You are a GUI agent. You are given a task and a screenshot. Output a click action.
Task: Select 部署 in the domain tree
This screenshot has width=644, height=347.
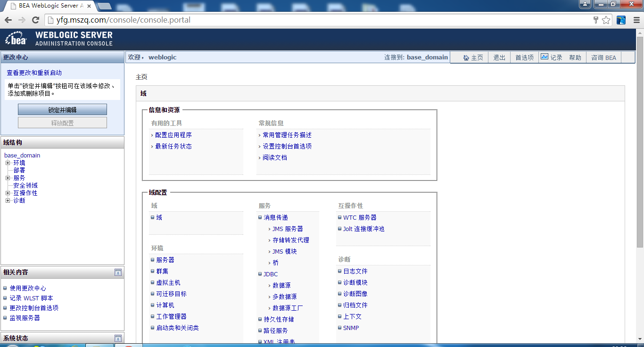point(19,170)
